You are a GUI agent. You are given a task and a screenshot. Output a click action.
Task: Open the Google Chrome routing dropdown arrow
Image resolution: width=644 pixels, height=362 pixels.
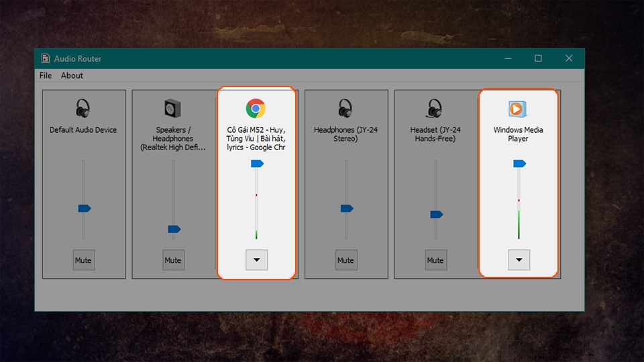(257, 260)
